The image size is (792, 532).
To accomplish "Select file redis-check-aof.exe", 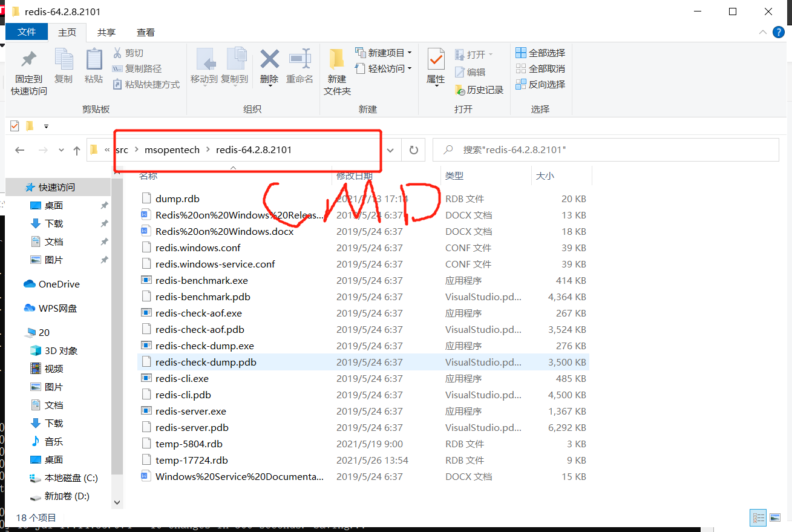I will click(x=198, y=313).
